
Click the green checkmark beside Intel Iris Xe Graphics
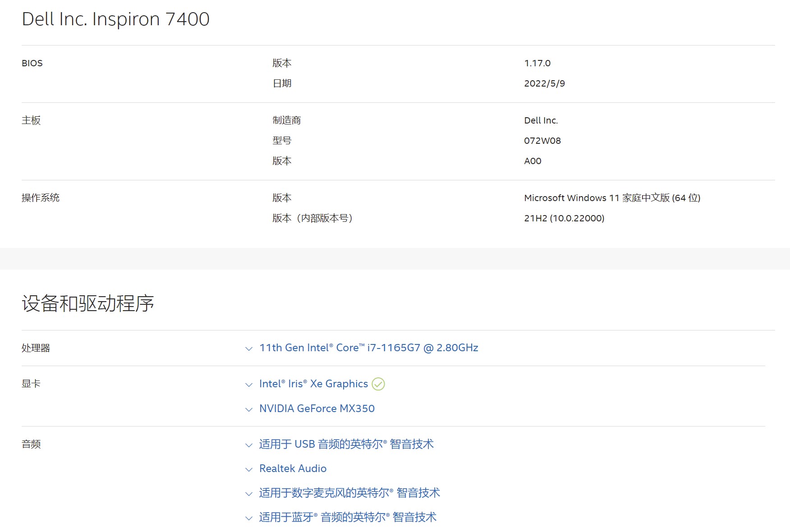coord(378,384)
